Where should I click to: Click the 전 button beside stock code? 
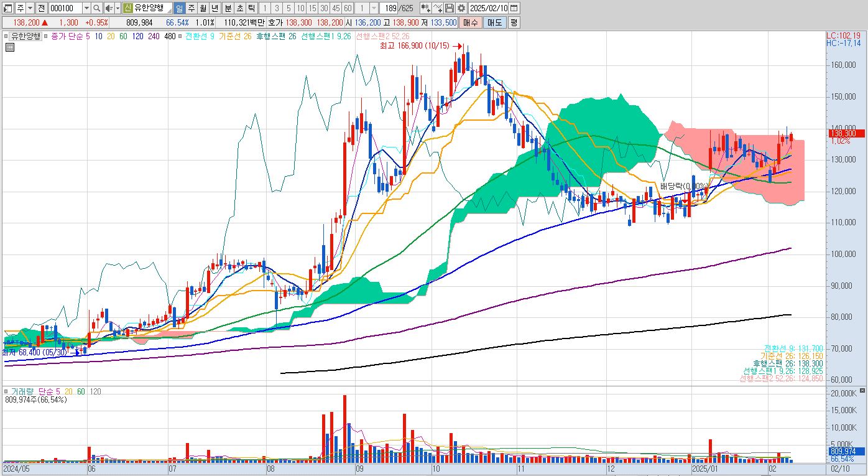pyautogui.click(x=41, y=8)
